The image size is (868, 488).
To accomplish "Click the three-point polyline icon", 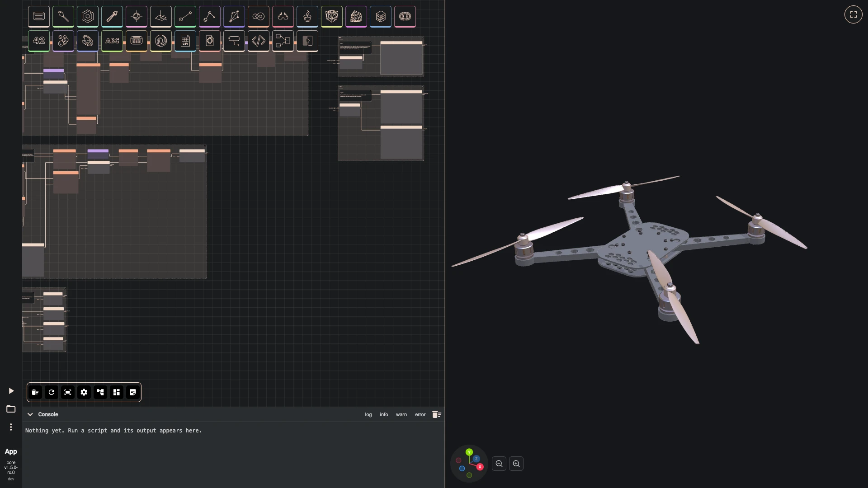I will [210, 16].
